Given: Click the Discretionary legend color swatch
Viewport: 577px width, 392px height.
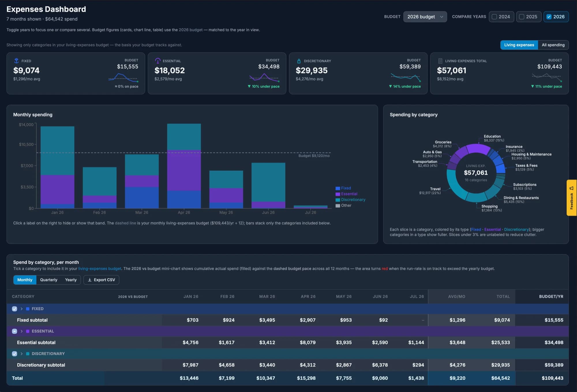Looking at the screenshot, I should pyautogui.click(x=338, y=200).
